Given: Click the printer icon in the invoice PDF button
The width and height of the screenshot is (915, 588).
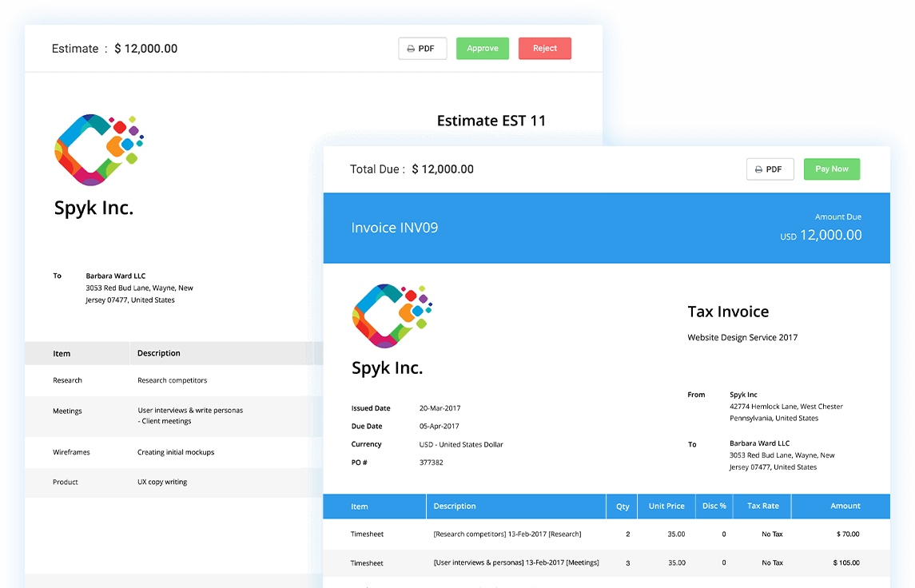Looking at the screenshot, I should click(758, 169).
